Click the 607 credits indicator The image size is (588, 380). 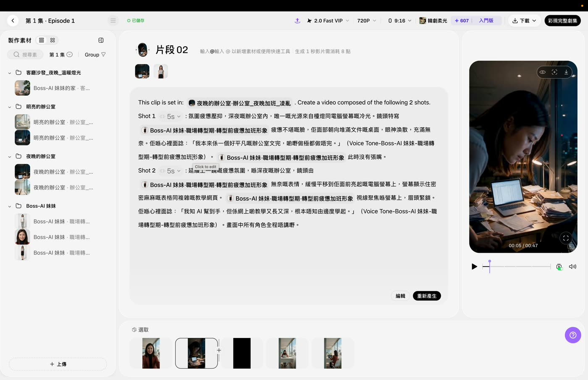coord(462,21)
